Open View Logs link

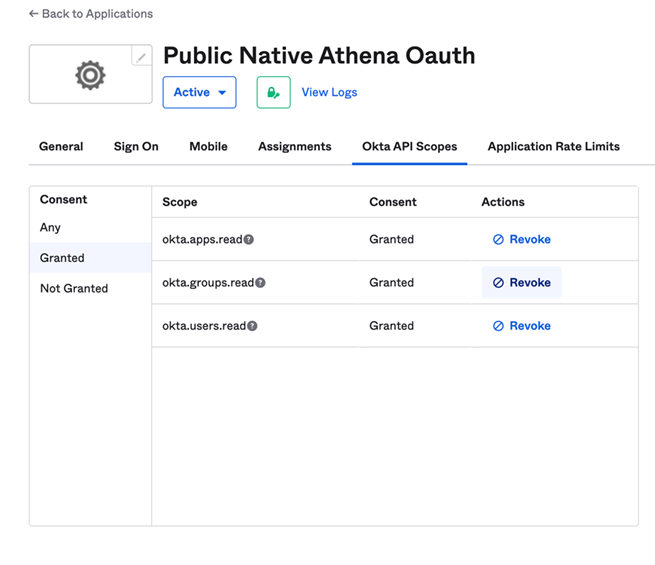pyautogui.click(x=329, y=92)
